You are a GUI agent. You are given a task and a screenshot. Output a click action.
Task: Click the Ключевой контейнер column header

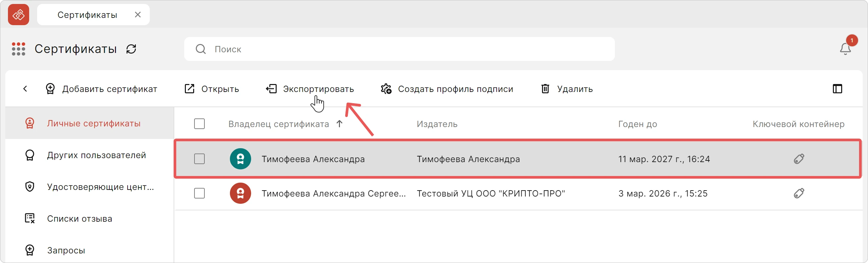click(x=798, y=124)
